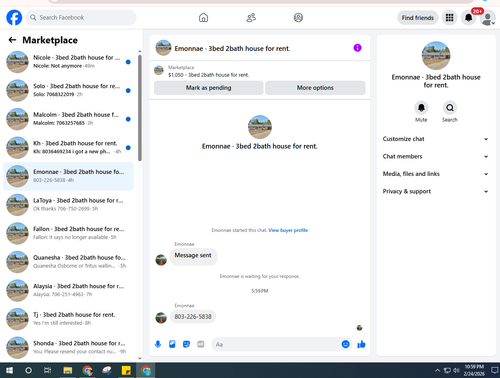The height and width of the screenshot is (378, 500).
Task: Open Fallon's conversation in the list
Action: 68,233
